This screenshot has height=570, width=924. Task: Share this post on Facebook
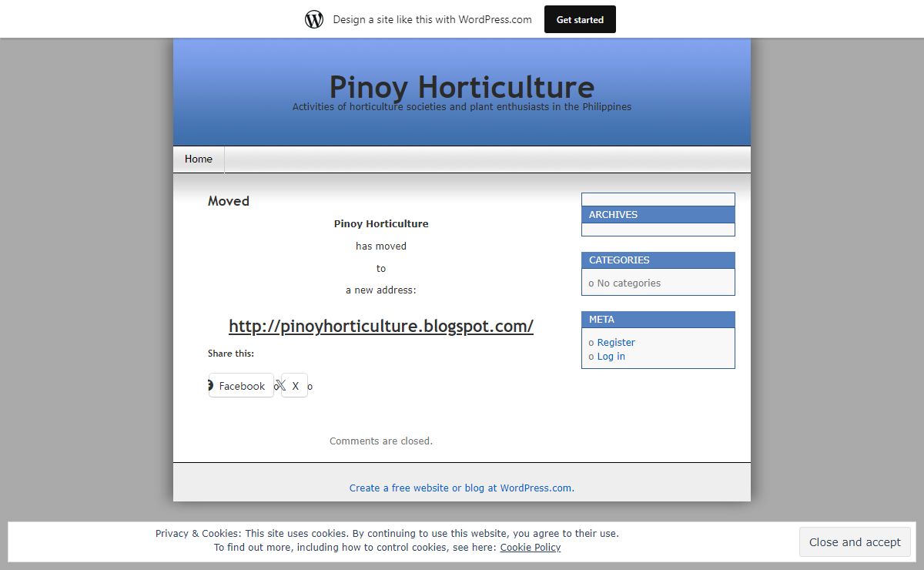click(241, 385)
